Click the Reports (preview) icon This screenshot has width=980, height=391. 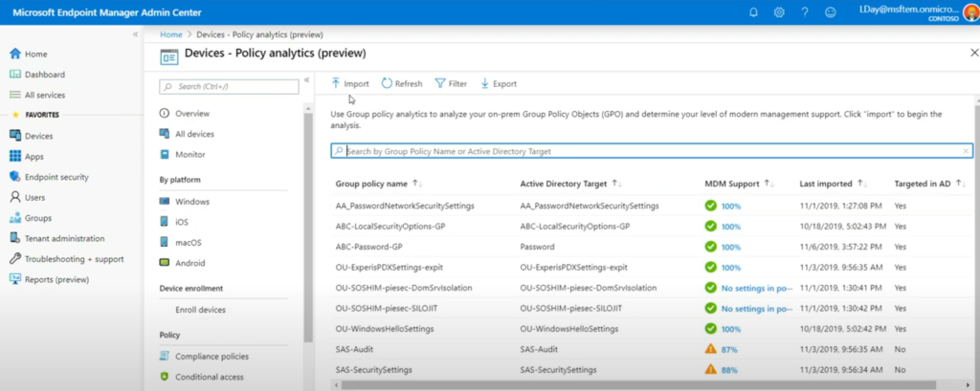point(15,279)
